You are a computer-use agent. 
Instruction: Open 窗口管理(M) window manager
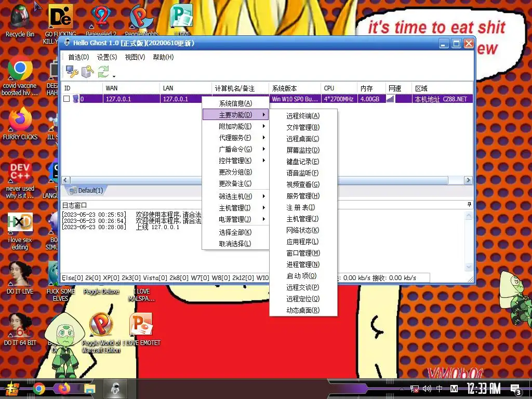click(x=303, y=253)
